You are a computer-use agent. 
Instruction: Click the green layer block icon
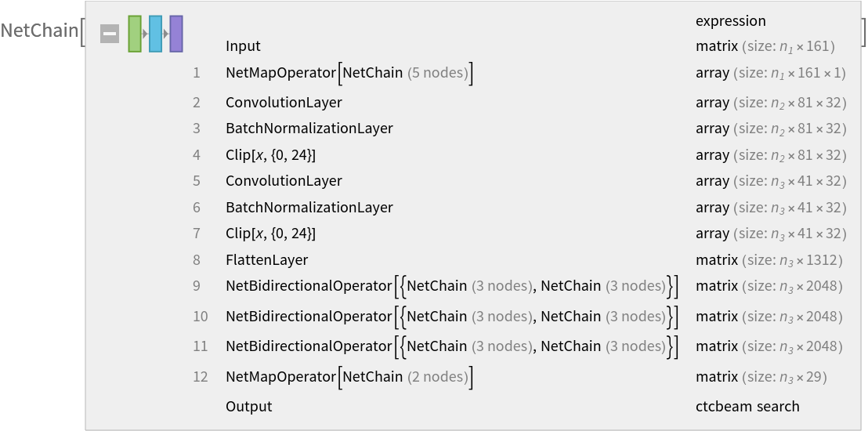pyautogui.click(x=135, y=34)
